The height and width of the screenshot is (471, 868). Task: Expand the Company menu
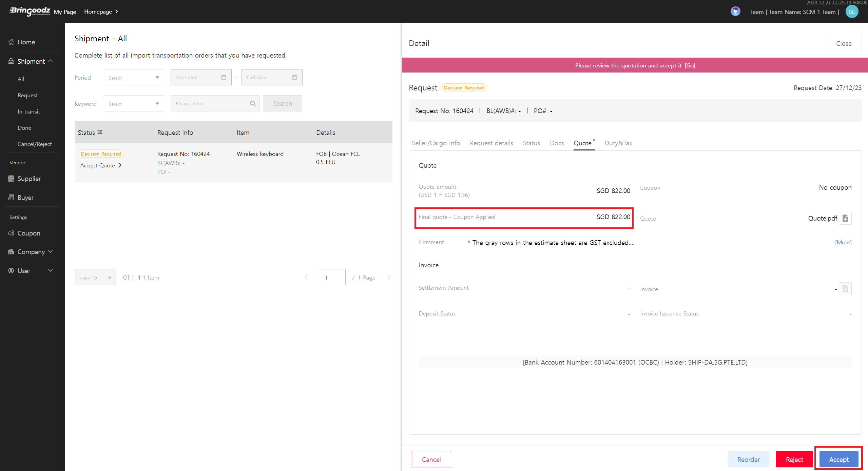(x=31, y=252)
